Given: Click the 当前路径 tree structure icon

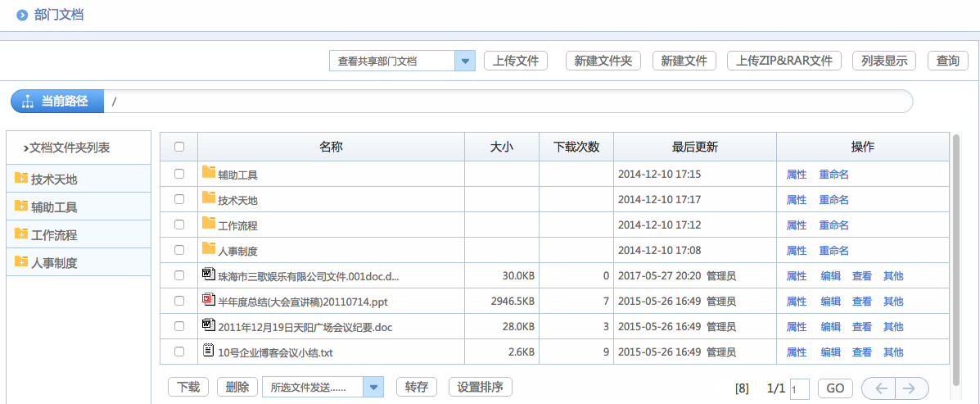Looking at the screenshot, I should pos(27,102).
